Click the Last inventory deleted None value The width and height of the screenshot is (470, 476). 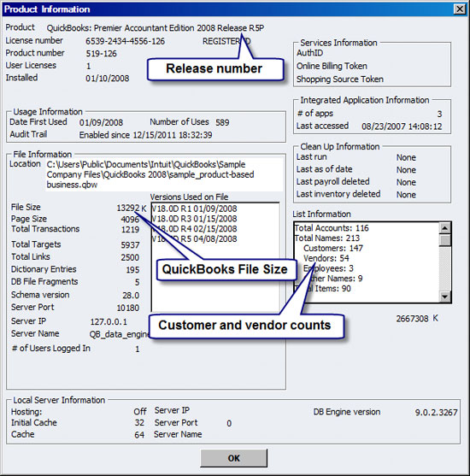(406, 195)
